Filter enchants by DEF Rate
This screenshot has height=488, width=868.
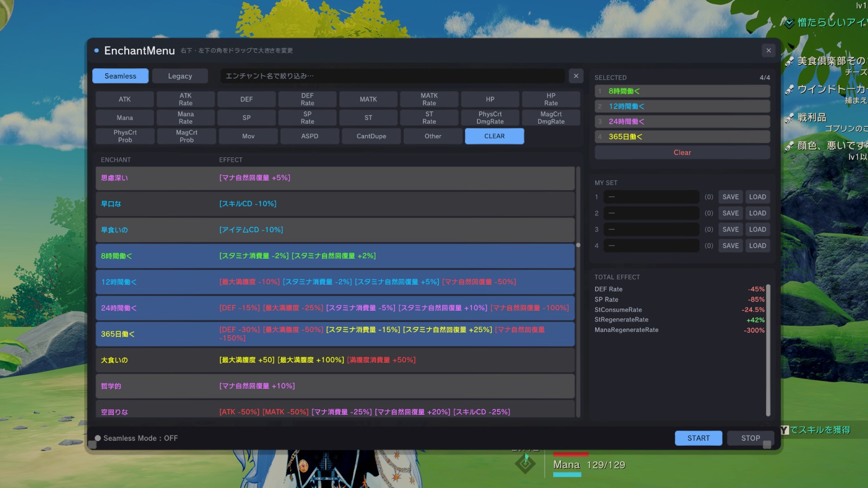point(308,99)
